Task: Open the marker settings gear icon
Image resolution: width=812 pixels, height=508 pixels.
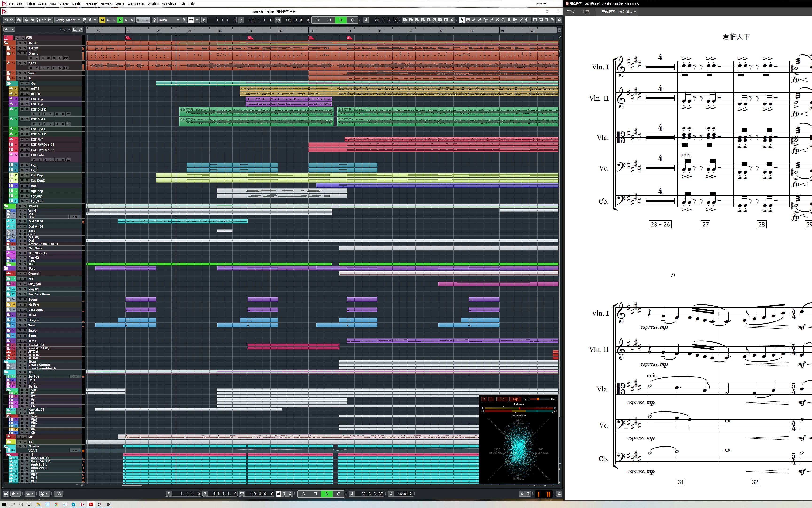Action: (452, 20)
